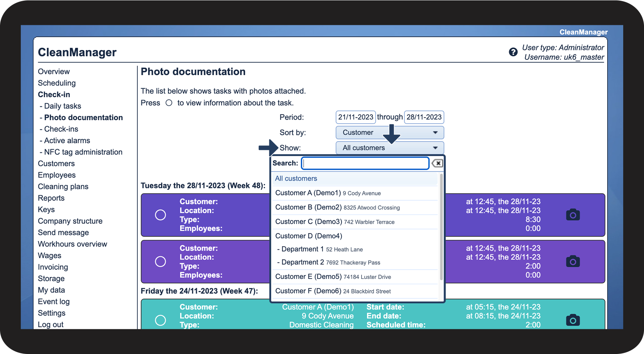The width and height of the screenshot is (644, 354).
Task: Open camera icon on teal Friday task
Action: [573, 320]
